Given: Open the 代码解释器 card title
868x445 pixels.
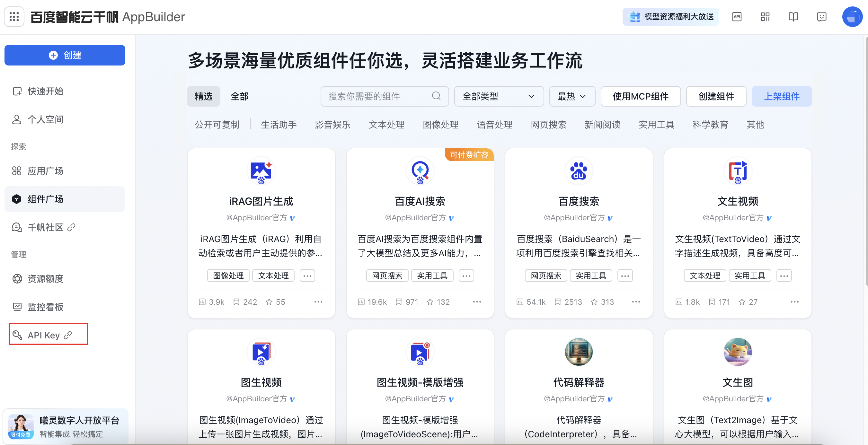Looking at the screenshot, I should 579,382.
